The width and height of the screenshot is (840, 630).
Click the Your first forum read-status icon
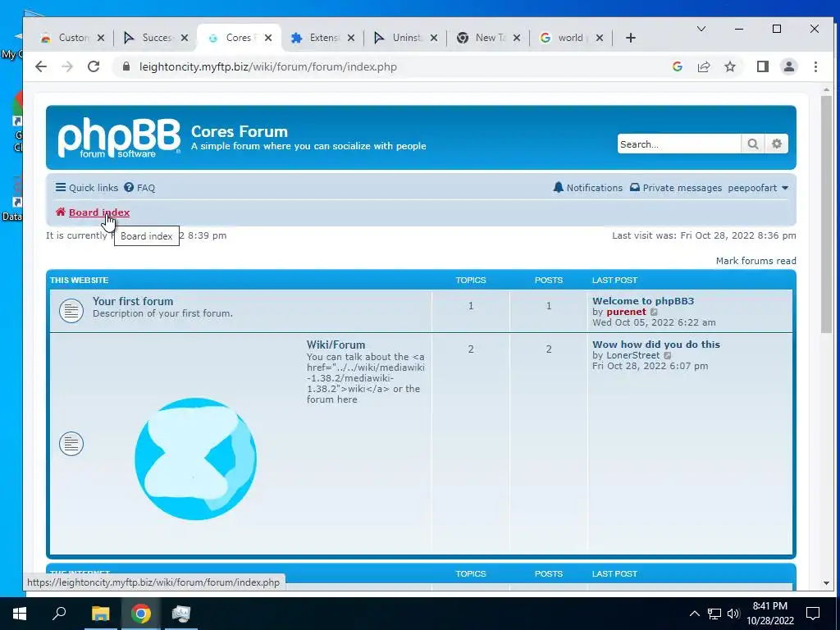[x=71, y=311]
